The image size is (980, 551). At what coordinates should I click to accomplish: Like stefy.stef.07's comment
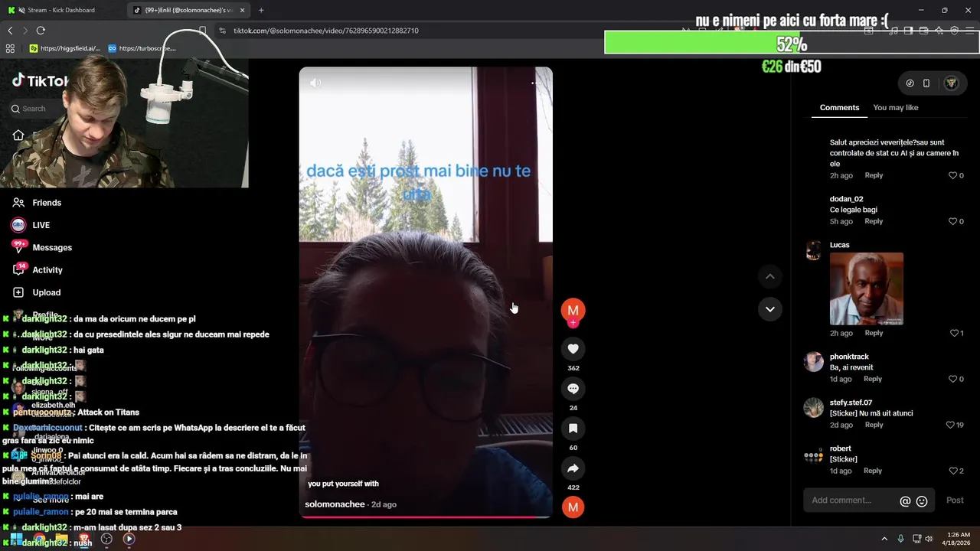tap(950, 425)
